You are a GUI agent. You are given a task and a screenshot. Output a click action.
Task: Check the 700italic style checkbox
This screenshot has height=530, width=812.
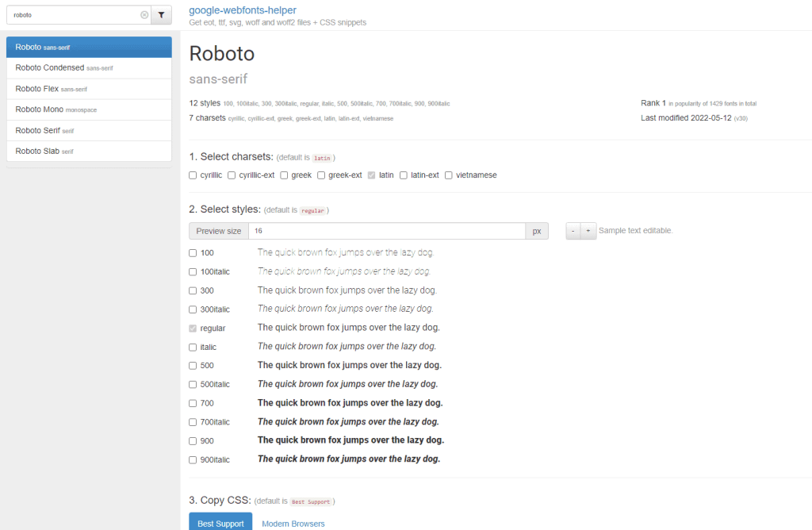193,422
